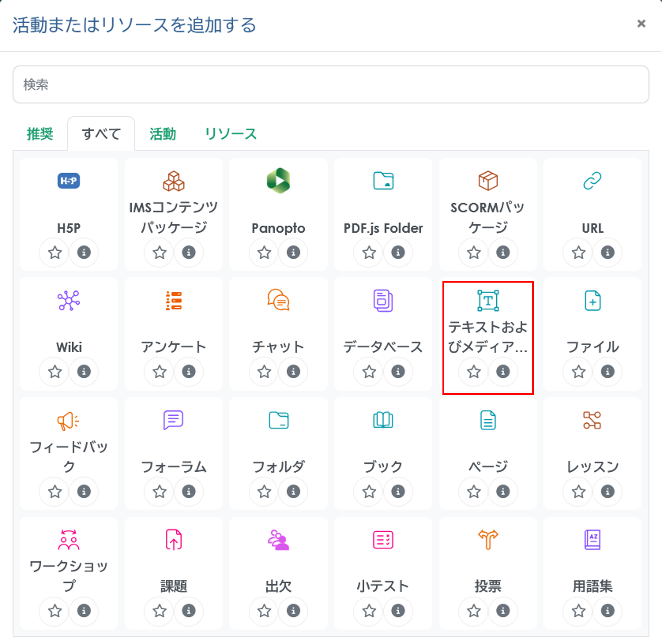Switch to the 活動 tab

click(x=163, y=134)
